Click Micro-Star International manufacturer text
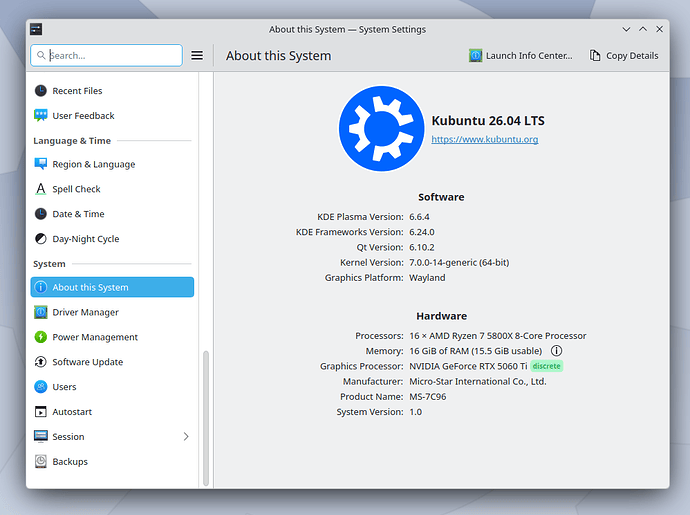690x515 pixels. (478, 381)
